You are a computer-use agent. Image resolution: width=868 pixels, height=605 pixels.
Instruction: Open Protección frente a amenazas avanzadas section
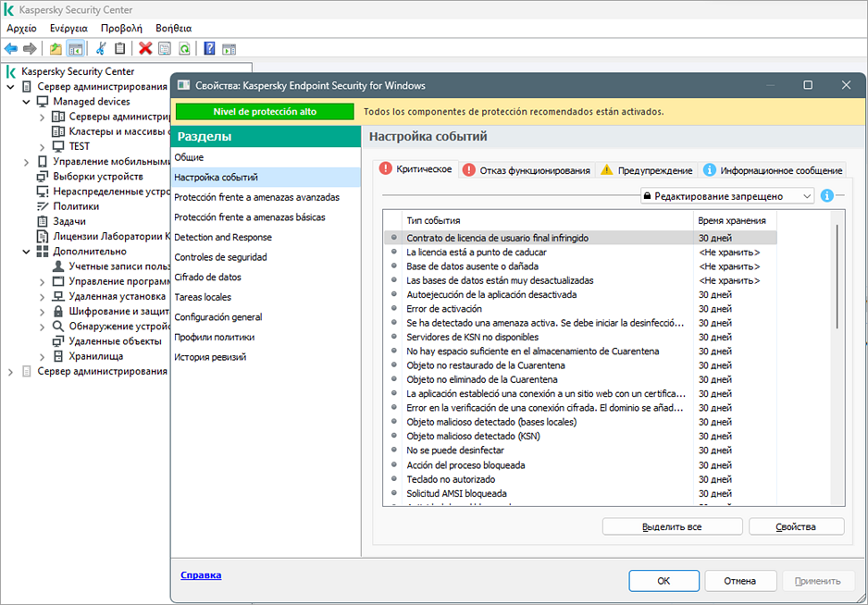point(266,197)
